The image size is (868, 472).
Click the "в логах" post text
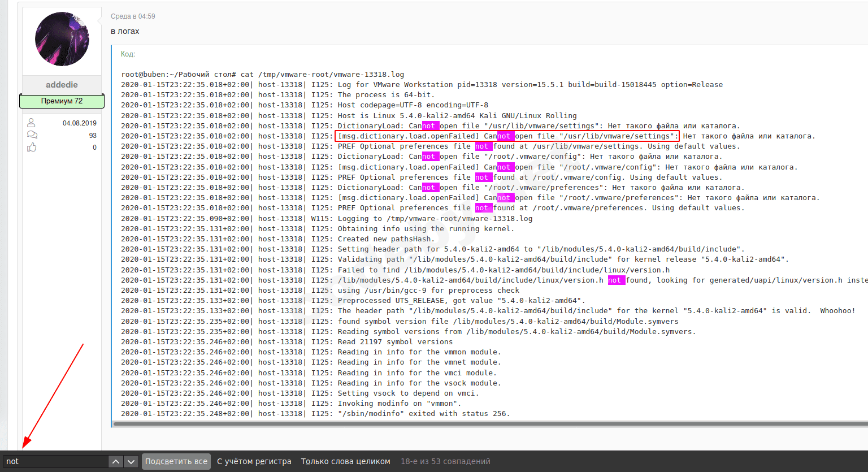[x=125, y=31]
